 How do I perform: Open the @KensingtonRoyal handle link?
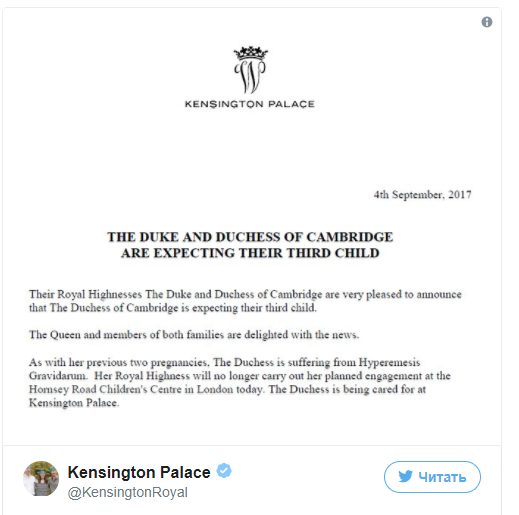pos(128,492)
